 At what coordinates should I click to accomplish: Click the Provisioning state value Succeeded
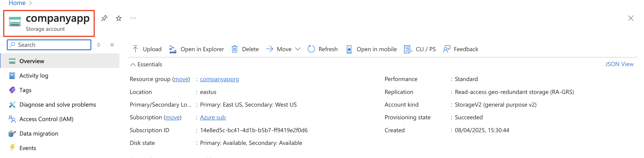[469, 117]
